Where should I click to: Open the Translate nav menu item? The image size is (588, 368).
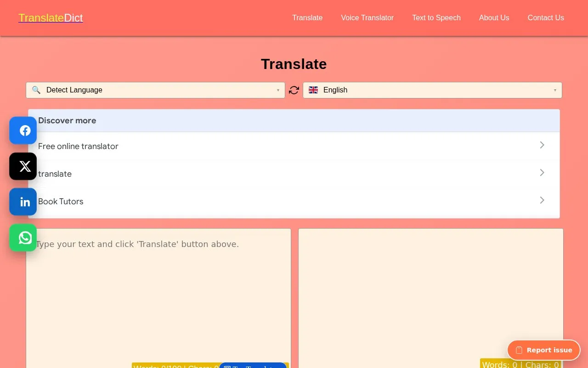[x=307, y=17]
